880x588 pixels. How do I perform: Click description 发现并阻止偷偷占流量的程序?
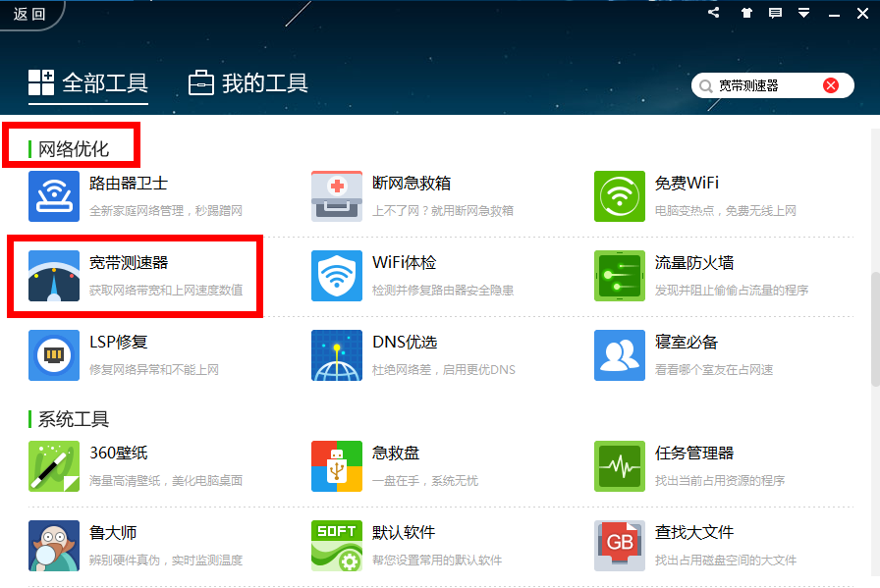[732, 290]
